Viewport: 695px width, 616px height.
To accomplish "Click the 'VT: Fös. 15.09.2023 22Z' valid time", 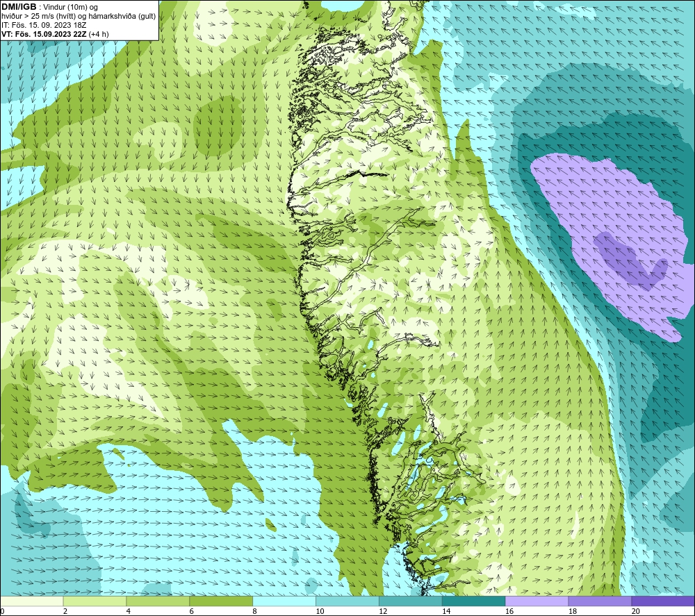I will coord(44,34).
